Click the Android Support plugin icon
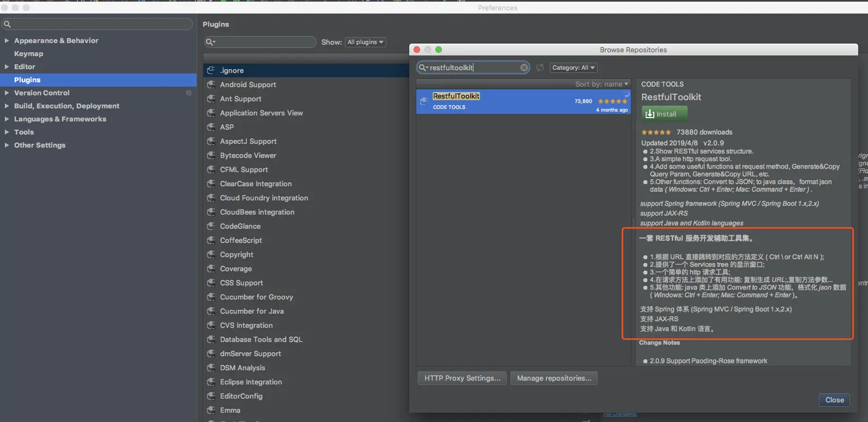 pyautogui.click(x=211, y=84)
